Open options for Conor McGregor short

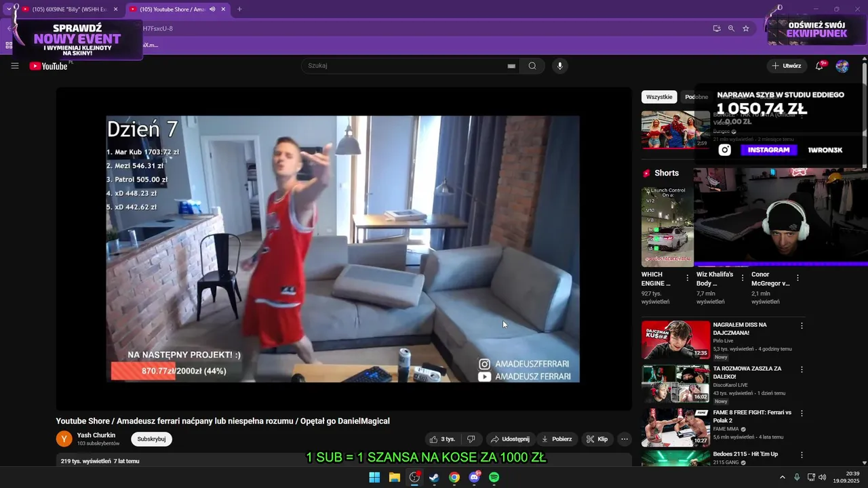click(x=797, y=278)
